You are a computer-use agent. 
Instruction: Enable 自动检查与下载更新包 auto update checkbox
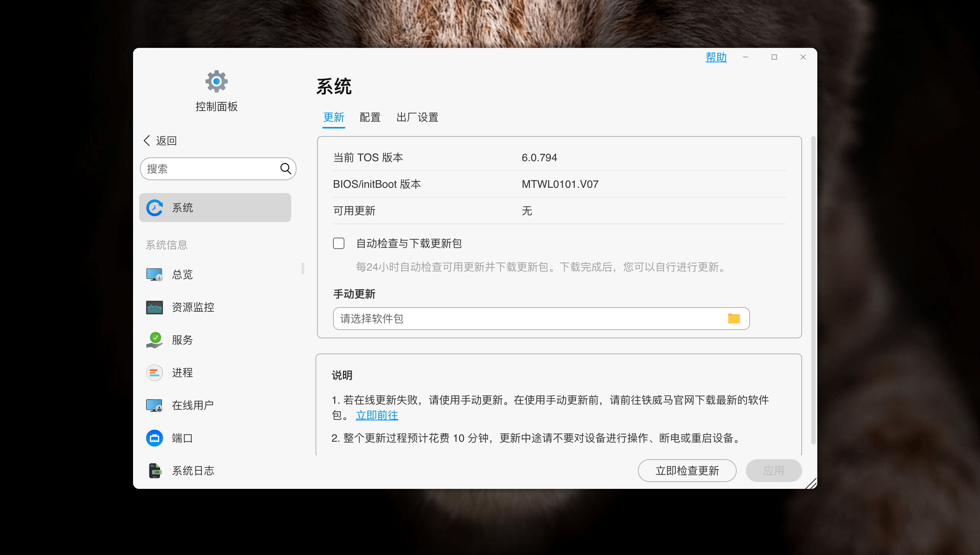338,243
